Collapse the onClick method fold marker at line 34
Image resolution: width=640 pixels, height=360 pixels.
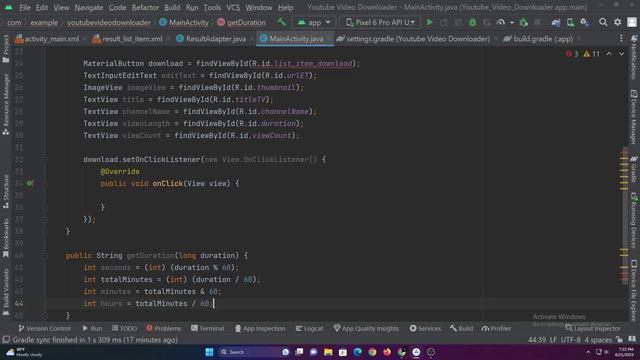[45, 183]
